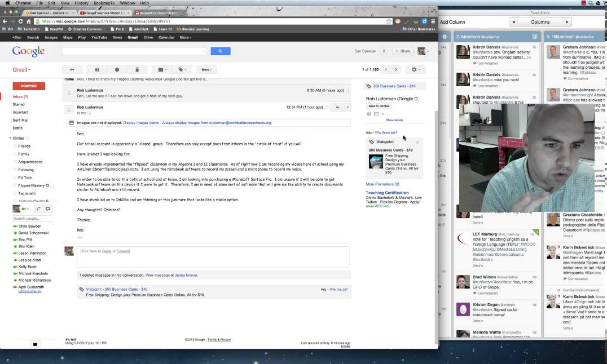The width and height of the screenshot is (607, 364).
Task: Select the Ed Tech circle
Action: pos(25,177)
